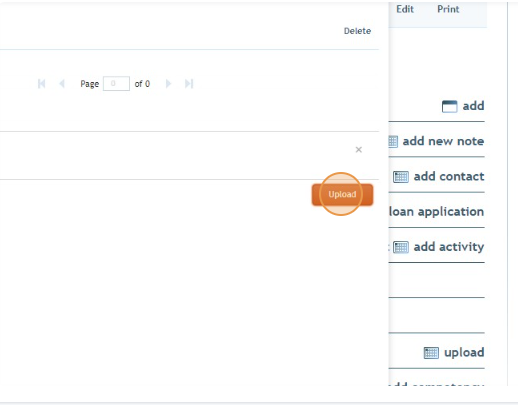Select the 'add new note' link

point(443,141)
